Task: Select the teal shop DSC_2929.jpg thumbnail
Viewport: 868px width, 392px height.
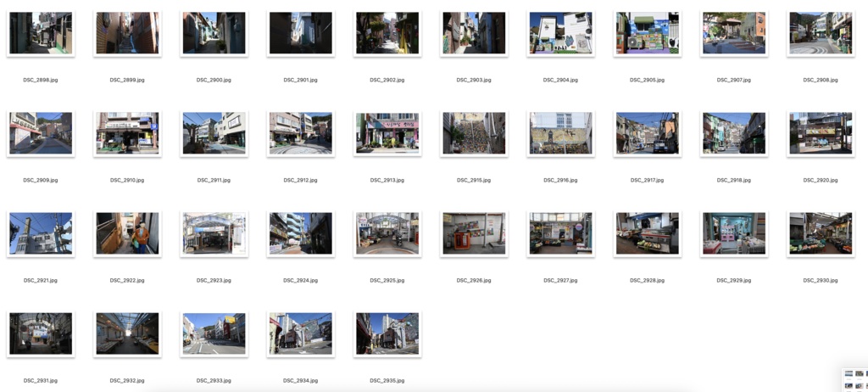Action: (733, 233)
